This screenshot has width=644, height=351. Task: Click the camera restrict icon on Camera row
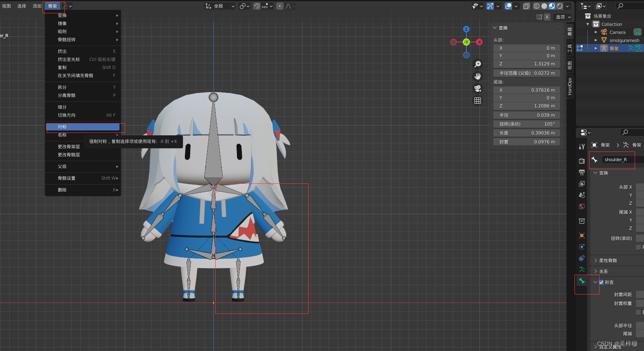[637, 32]
